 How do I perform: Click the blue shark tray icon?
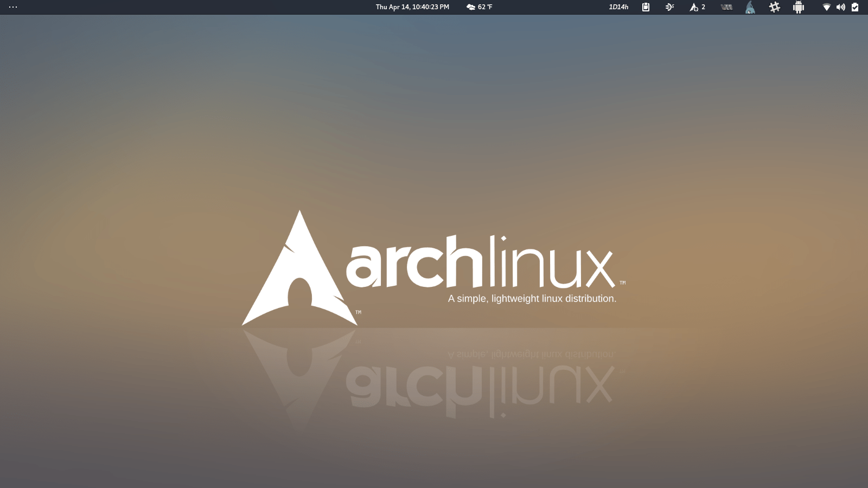click(x=750, y=7)
